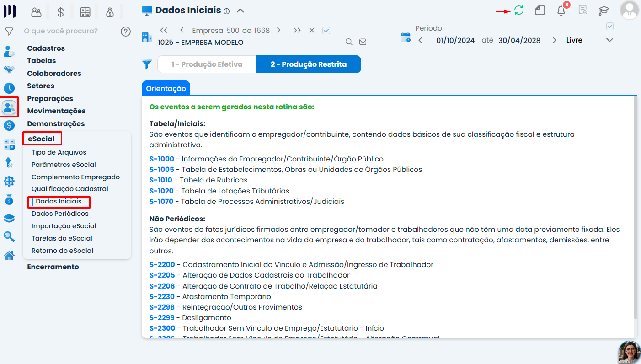Switch to 1 - Produção Efetiva tab
Screen dimensions: 641x364
click(207, 64)
